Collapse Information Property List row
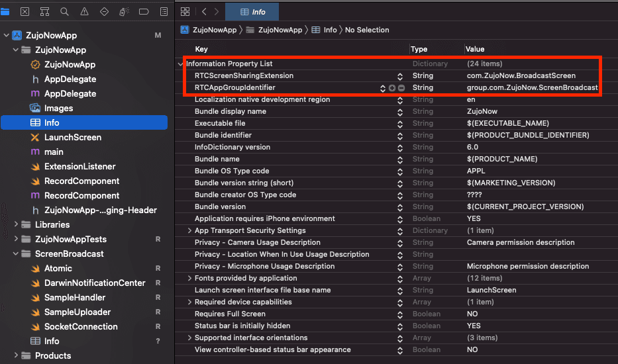The image size is (618, 364). (x=181, y=64)
